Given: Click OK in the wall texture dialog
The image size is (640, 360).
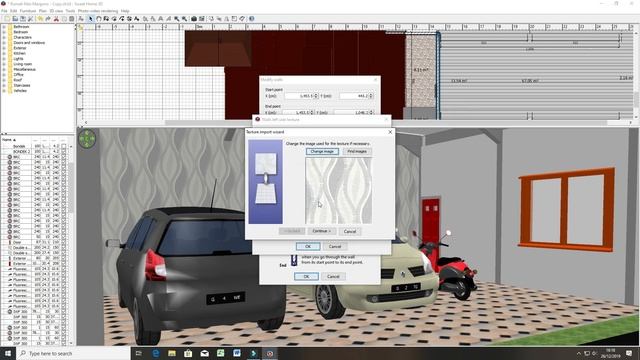Looking at the screenshot, I should click(x=308, y=247).
